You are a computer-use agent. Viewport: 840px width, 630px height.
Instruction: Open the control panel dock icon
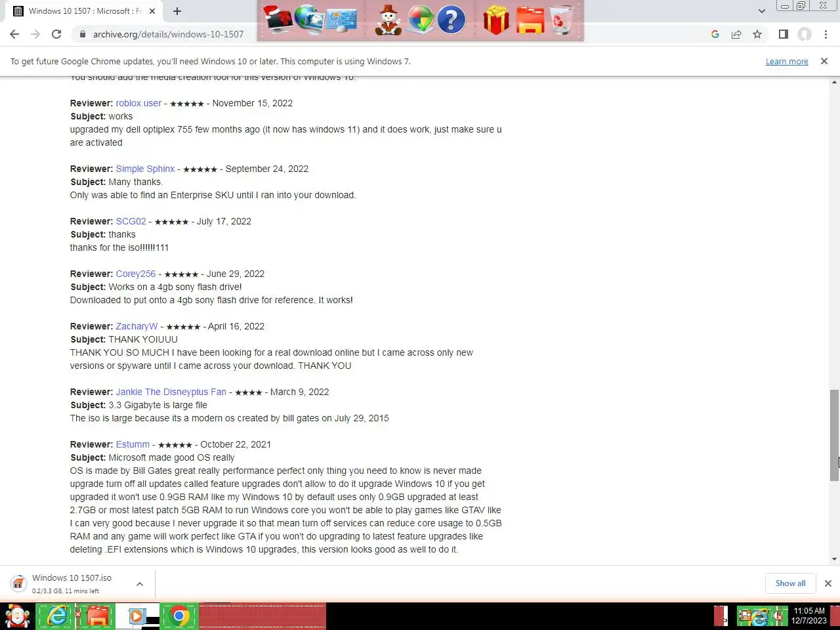(341, 20)
